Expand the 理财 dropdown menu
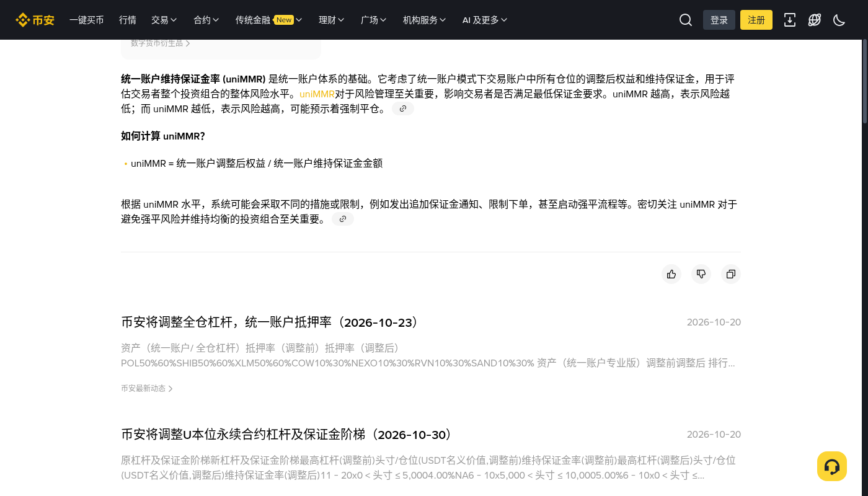Image resolution: width=868 pixels, height=496 pixels. point(332,20)
